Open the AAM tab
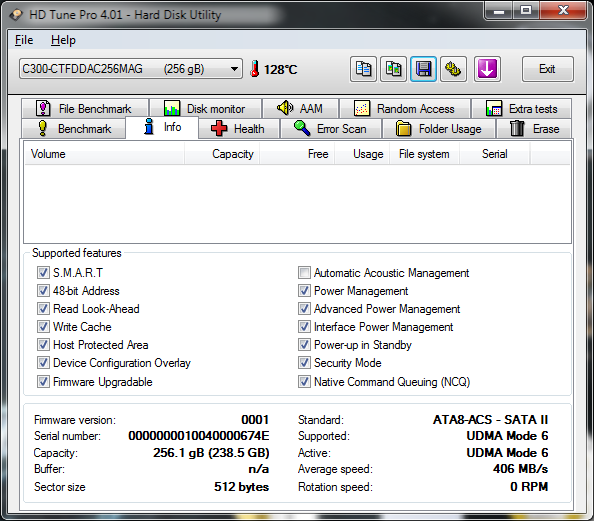The height and width of the screenshot is (521, 594). [300, 109]
